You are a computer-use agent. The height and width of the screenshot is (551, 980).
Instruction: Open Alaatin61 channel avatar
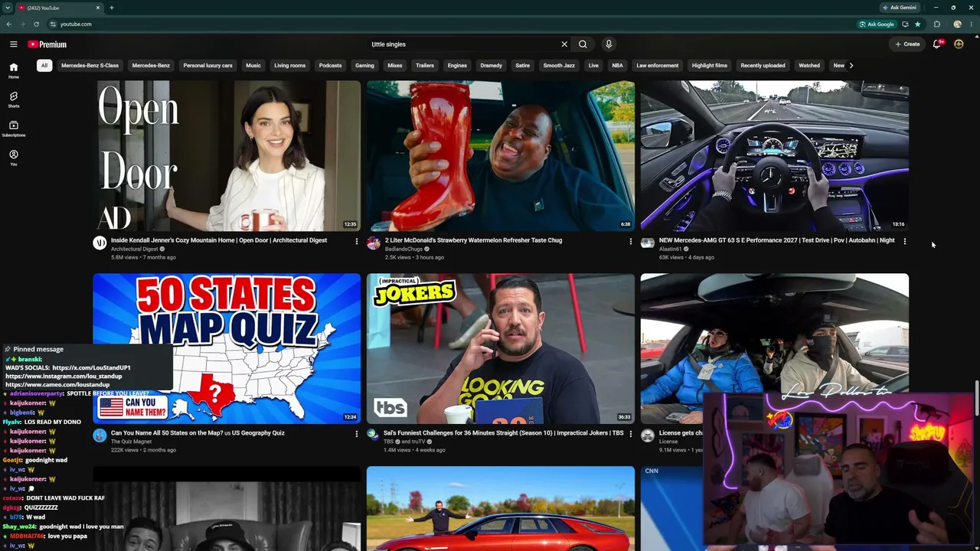coord(648,243)
